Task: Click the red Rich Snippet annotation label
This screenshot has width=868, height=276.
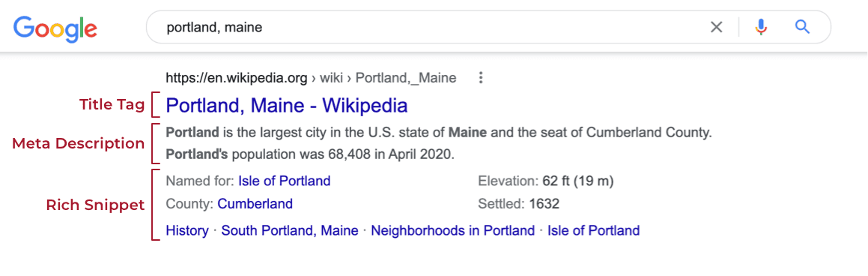Action: (x=94, y=205)
